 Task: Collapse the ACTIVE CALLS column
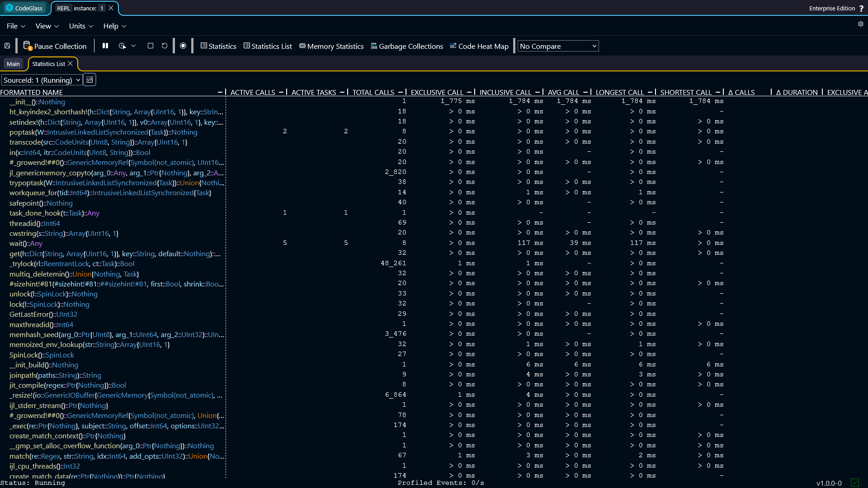(281, 92)
